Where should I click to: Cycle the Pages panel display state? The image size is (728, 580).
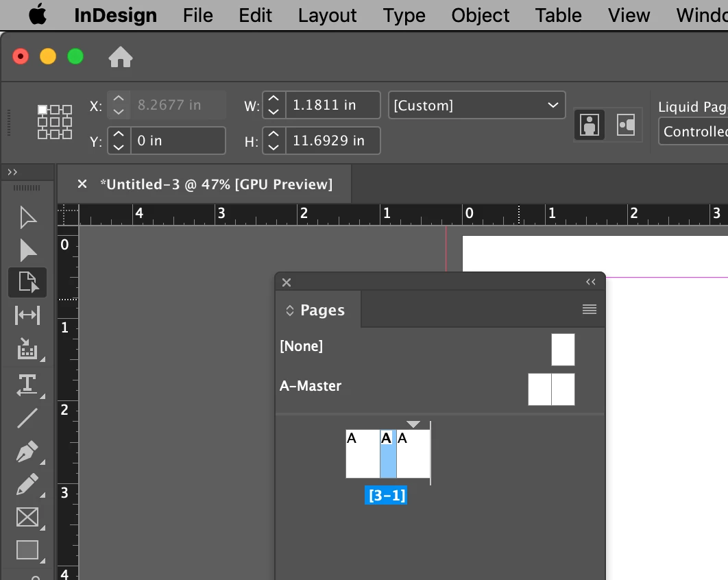click(290, 310)
